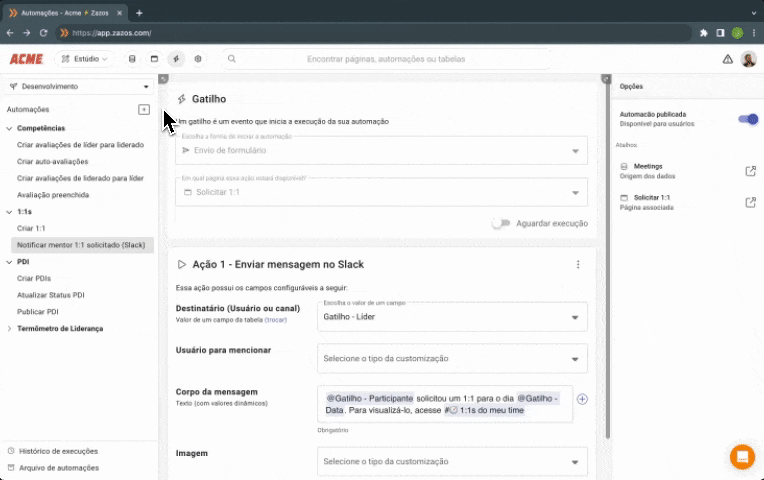Open Solicitar 1:1 shortcut external link icon
764x480 pixels.
click(750, 202)
